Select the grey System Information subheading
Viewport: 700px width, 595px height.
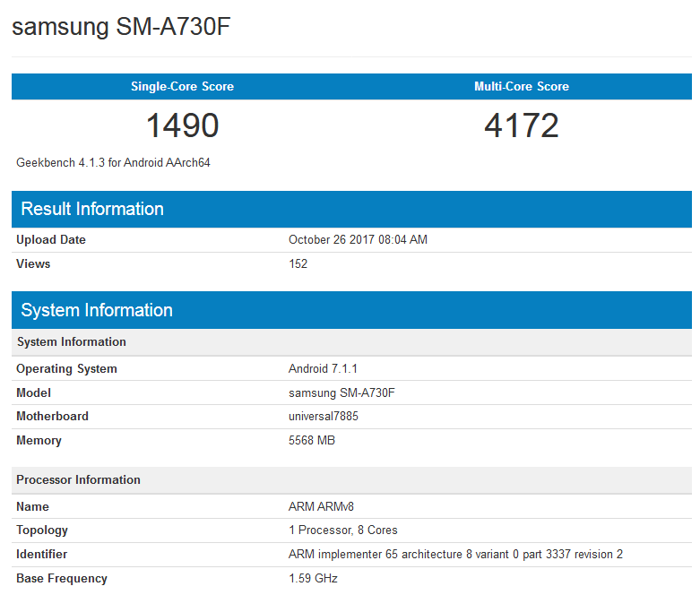coord(72,342)
